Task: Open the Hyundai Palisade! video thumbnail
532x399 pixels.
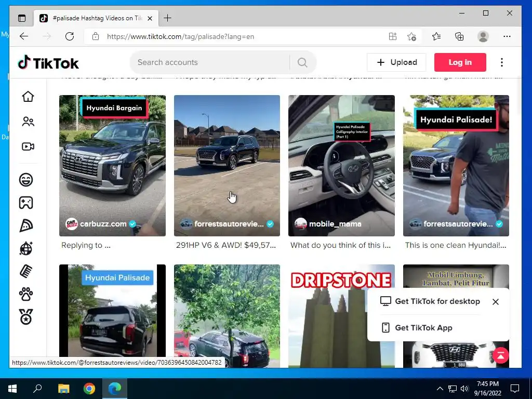Action: click(456, 166)
